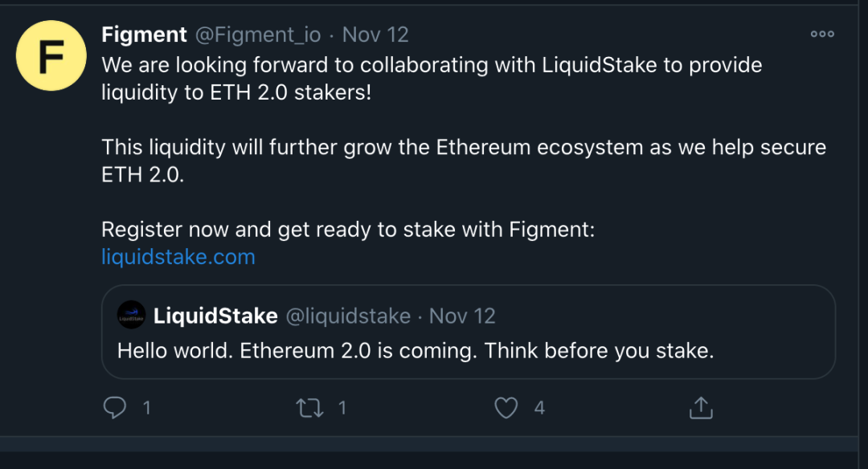
Task: Click the like count of 4
Action: 540,408
